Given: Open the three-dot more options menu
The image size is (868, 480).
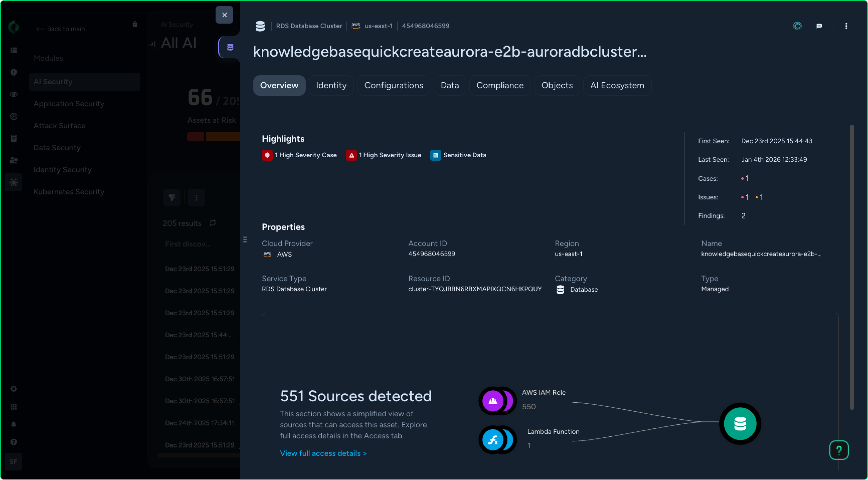Looking at the screenshot, I should (846, 26).
